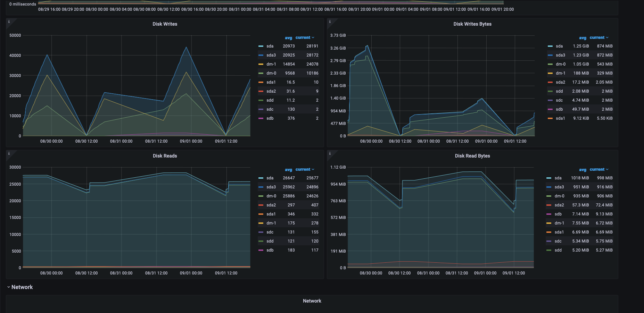Select the 3.73 GiB axis label
The height and width of the screenshot is (313, 644).
pos(338,35)
